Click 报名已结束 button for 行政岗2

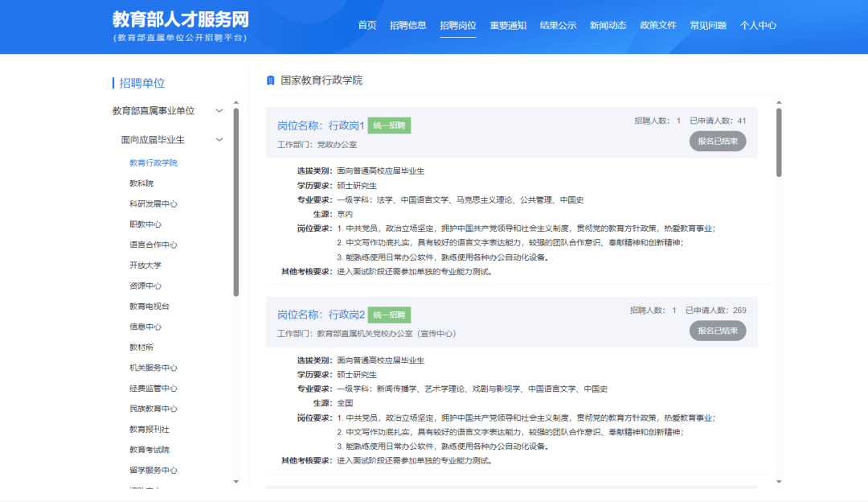coord(718,331)
